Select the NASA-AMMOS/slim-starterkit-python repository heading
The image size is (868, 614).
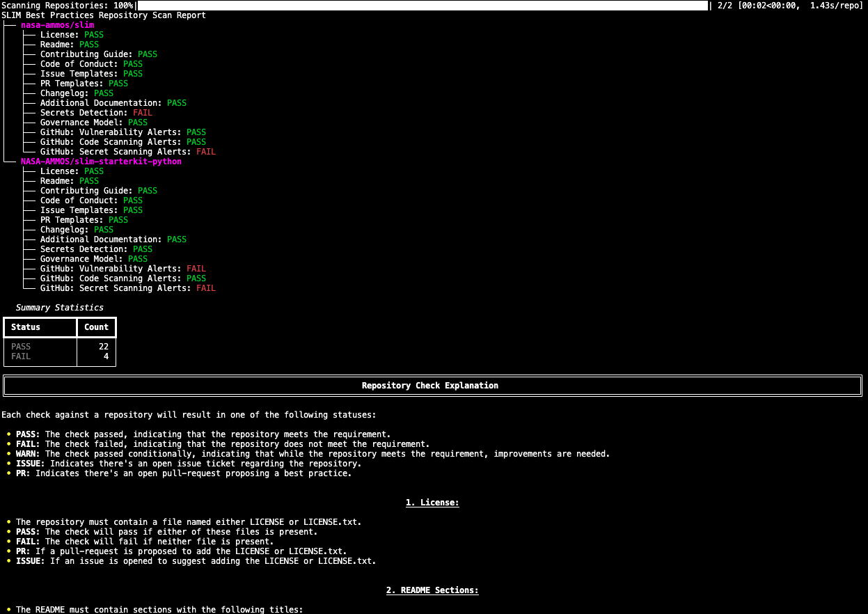(x=101, y=162)
